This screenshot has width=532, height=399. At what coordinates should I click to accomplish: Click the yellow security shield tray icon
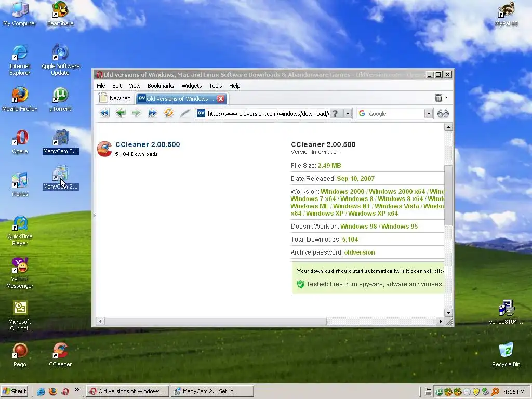(x=476, y=392)
